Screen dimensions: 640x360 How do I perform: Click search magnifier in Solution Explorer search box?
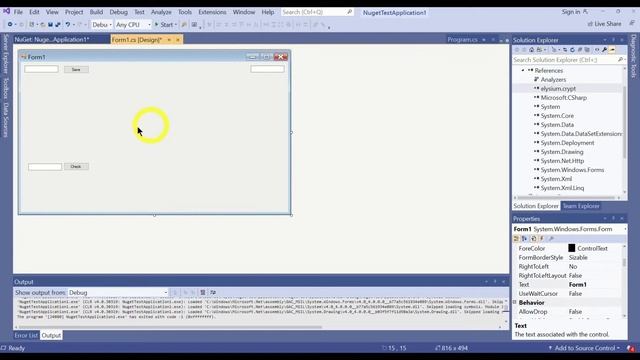click(620, 60)
